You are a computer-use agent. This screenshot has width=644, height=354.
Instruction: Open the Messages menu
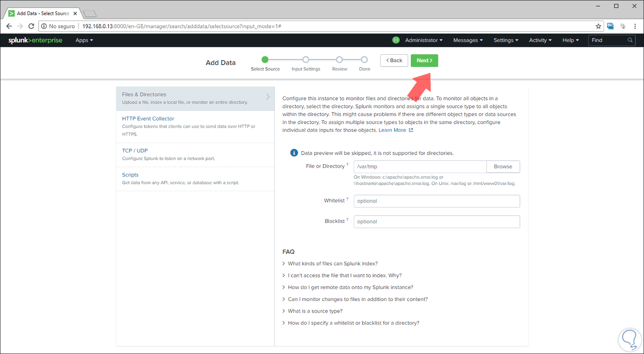(x=468, y=40)
